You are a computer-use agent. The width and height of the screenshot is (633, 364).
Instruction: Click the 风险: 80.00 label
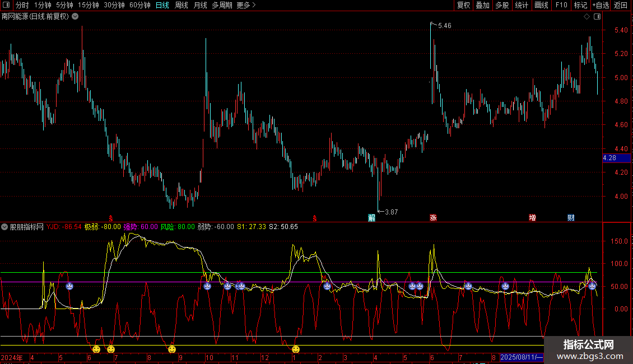[178, 227]
